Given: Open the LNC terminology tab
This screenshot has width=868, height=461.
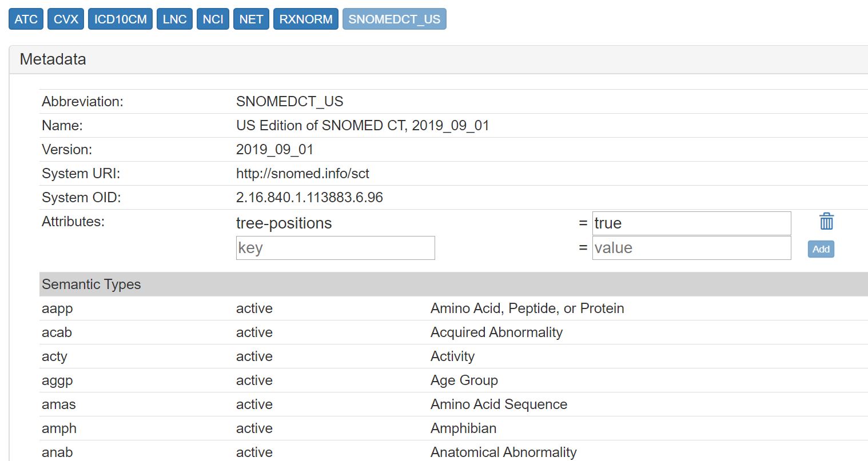Looking at the screenshot, I should (174, 19).
